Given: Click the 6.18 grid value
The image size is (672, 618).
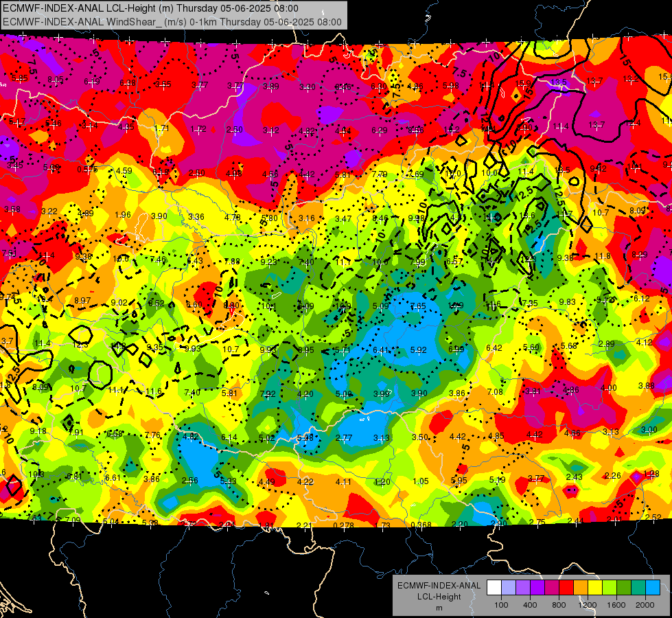Looking at the screenshot, I should pyautogui.click(x=161, y=172).
